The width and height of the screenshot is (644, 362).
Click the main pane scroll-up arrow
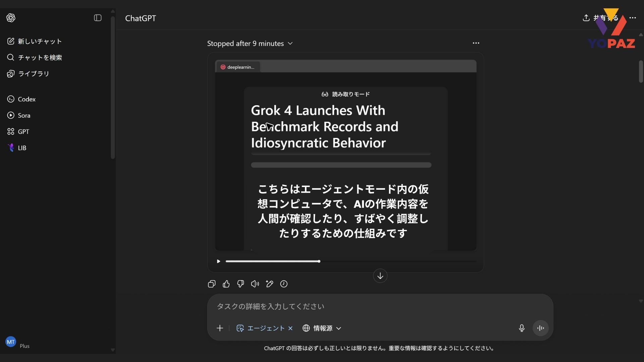coord(641,35)
